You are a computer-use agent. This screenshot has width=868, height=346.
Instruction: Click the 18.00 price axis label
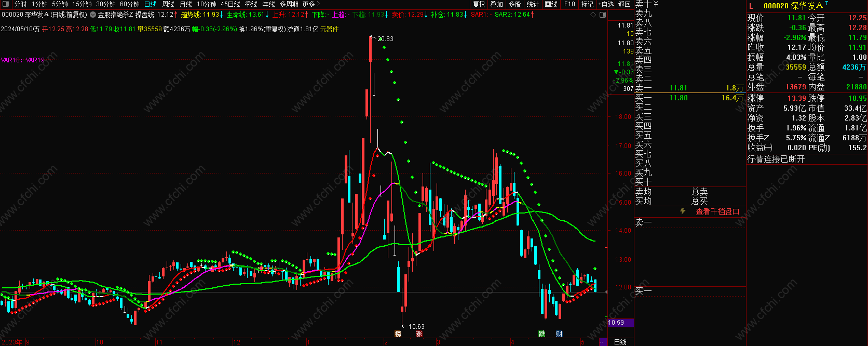623,117
